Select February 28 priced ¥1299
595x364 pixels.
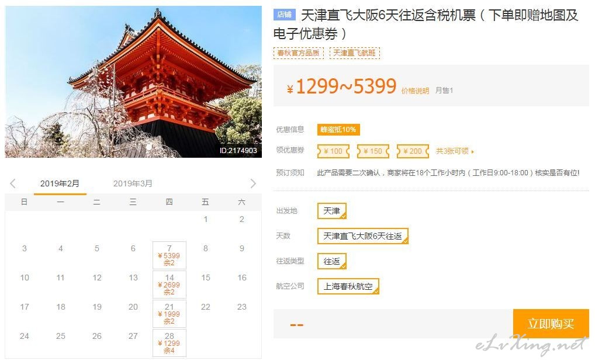pos(169,343)
